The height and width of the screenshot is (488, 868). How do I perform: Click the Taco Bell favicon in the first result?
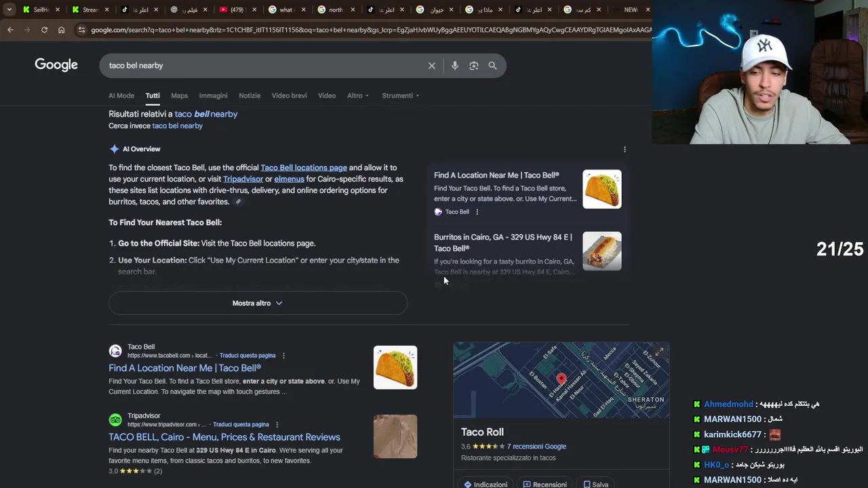[115, 351]
